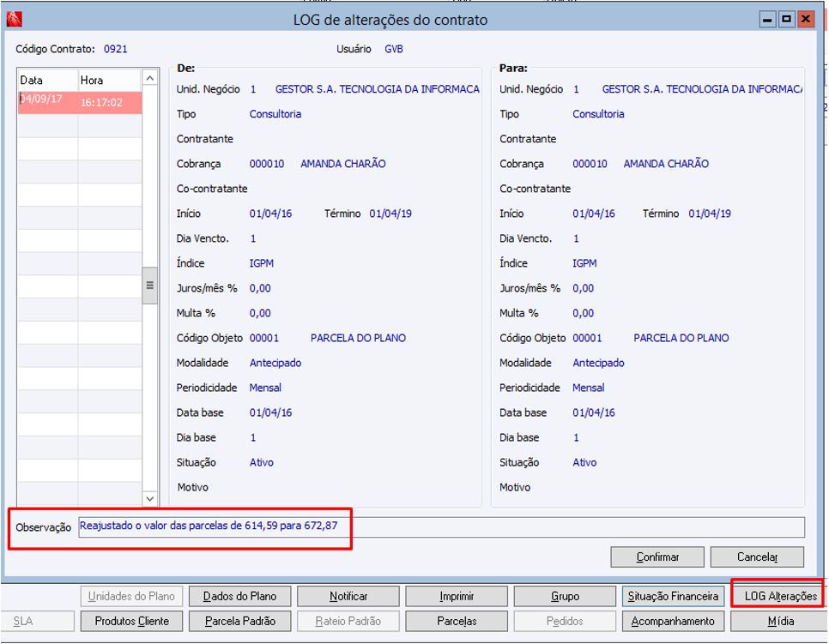Click the Dados do Plano button
Image resolution: width=829 pixels, height=644 pixels.
point(239,596)
